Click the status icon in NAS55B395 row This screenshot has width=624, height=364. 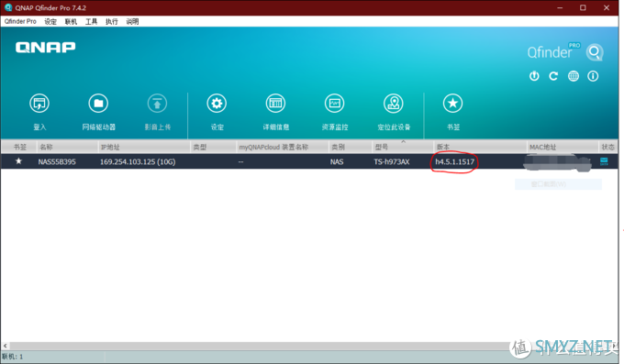click(x=604, y=161)
